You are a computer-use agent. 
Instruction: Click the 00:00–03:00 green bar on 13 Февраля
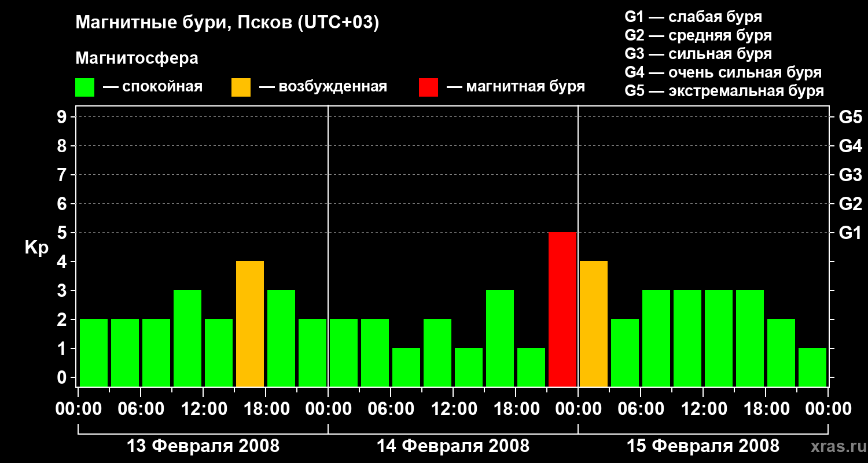pyautogui.click(x=94, y=352)
